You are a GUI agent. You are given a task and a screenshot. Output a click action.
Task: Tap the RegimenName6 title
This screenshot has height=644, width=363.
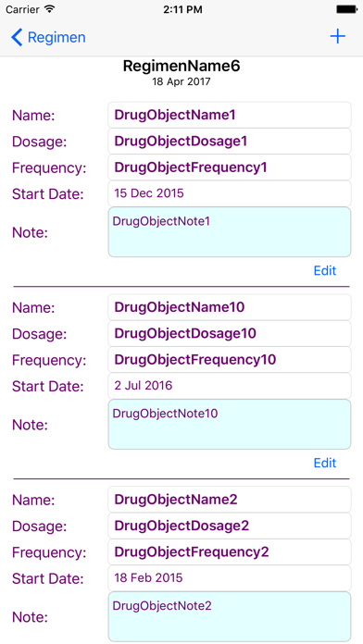click(181, 66)
